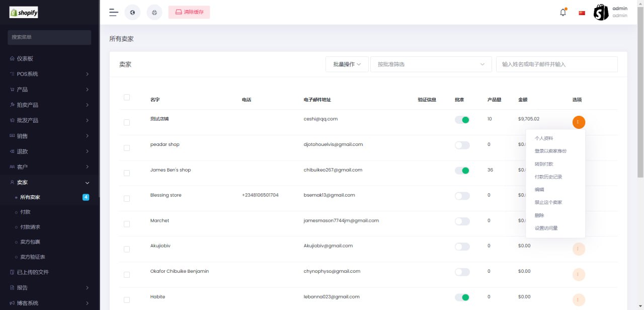Click the POS printer icon in header
Image resolution: width=644 pixels, height=310 pixels.
point(154,13)
